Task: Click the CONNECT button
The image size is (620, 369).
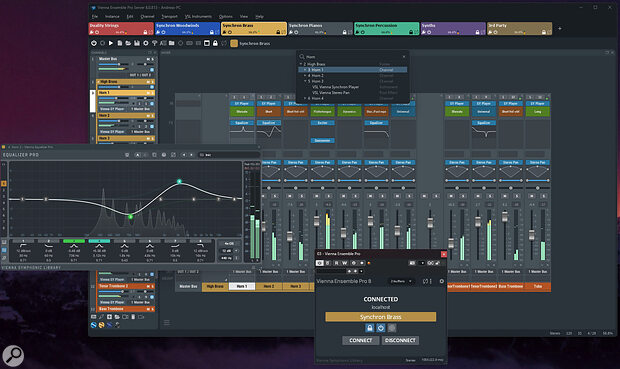Action: [361, 340]
